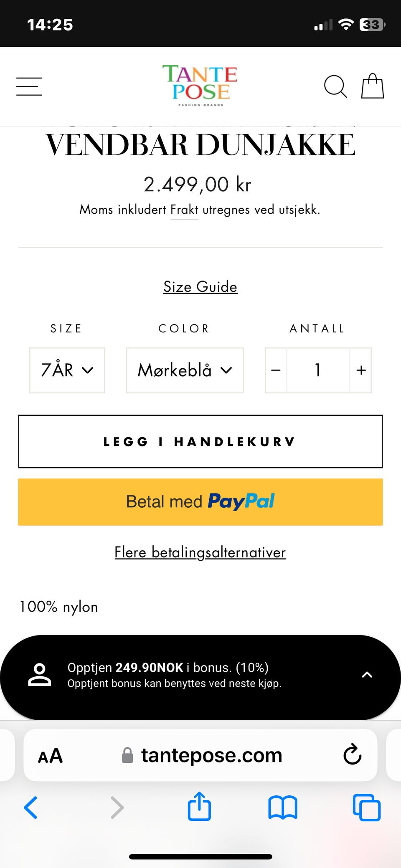Open the 7ÅR size dropdown
Image resolution: width=401 pixels, height=868 pixels.
[x=67, y=370]
